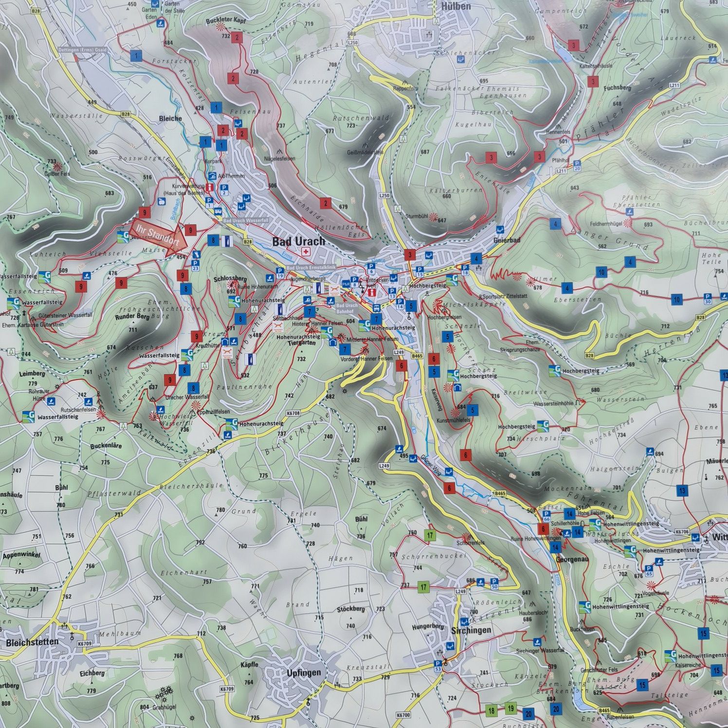Click the Schlossberg label

click(x=230, y=279)
